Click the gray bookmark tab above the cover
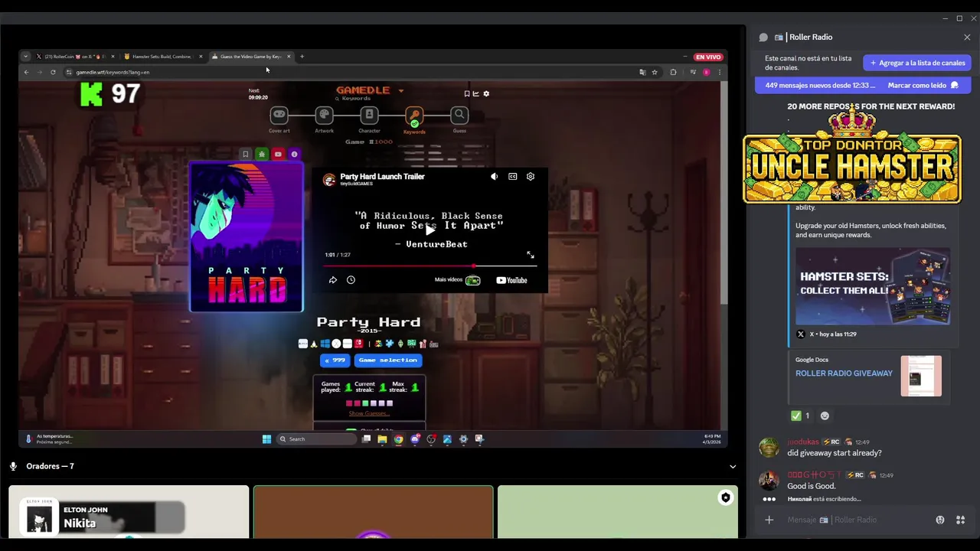 click(x=245, y=154)
